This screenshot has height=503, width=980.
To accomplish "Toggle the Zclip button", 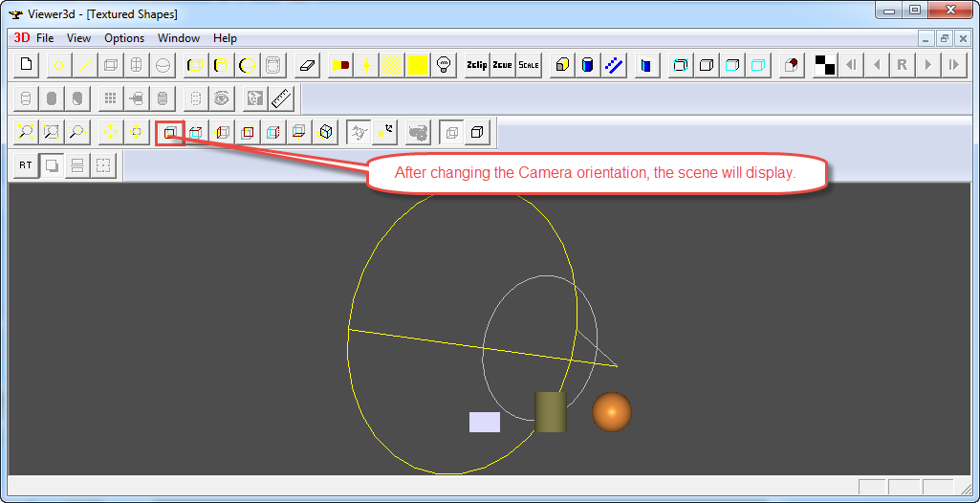I will [476, 65].
